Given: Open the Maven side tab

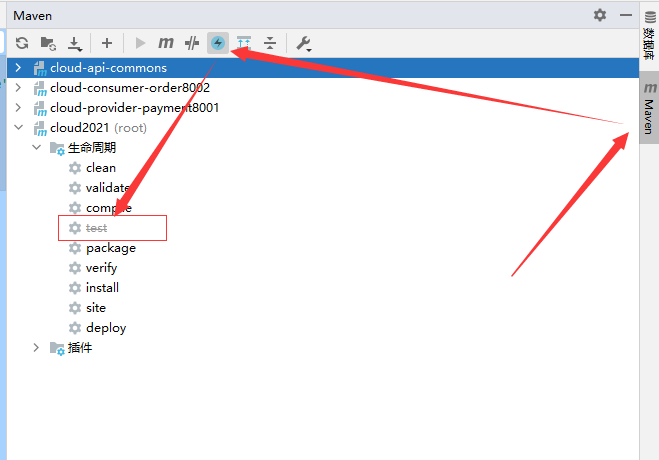Looking at the screenshot, I should 648,110.
